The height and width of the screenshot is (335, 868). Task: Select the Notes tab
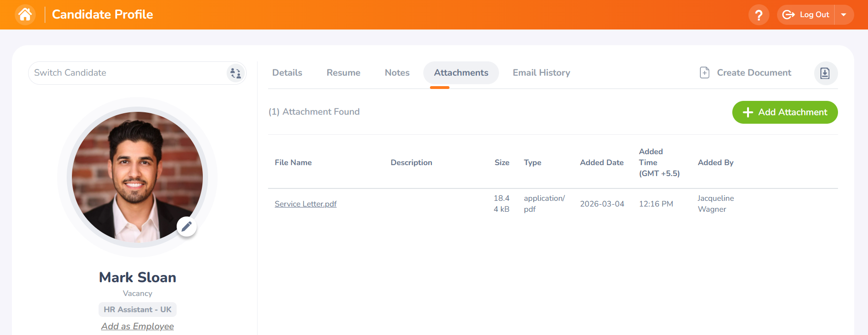click(x=397, y=73)
